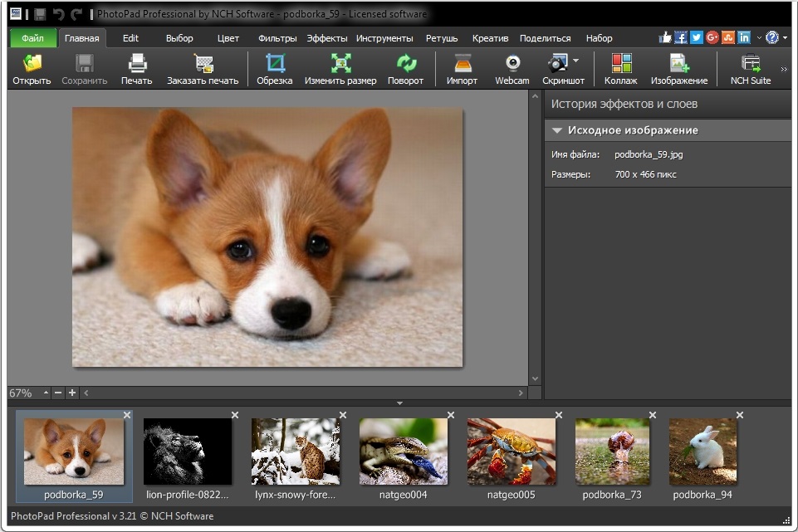Screen dimensions: 798x532
Task: Click the horizontal scrollbar under the canvas
Action: tap(303, 393)
